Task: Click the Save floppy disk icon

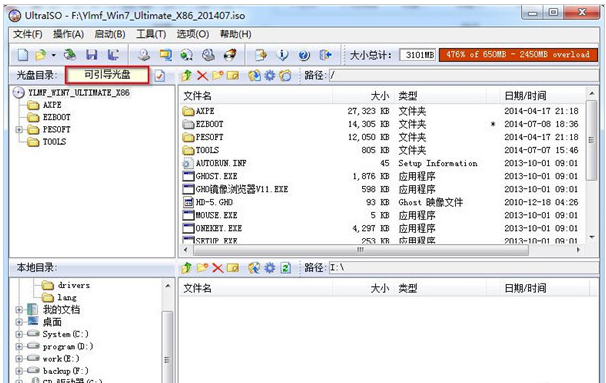Action: pos(92,55)
